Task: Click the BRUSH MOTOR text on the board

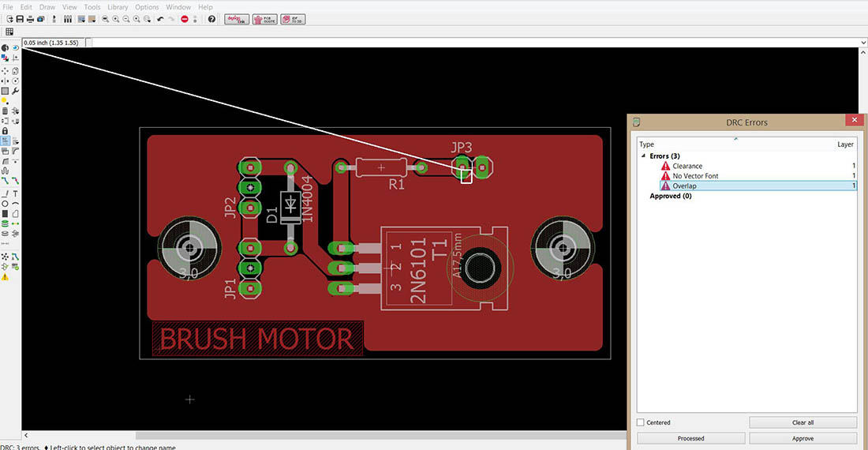Action: [257, 339]
